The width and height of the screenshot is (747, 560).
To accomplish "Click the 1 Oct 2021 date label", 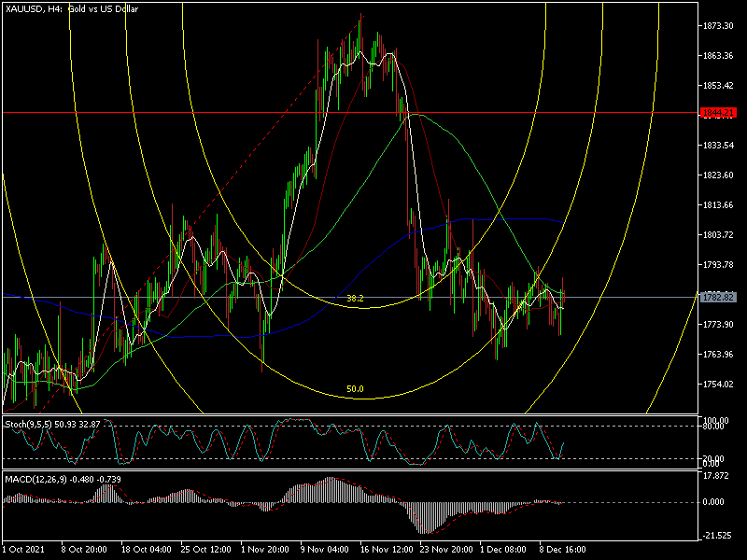I will (25, 551).
